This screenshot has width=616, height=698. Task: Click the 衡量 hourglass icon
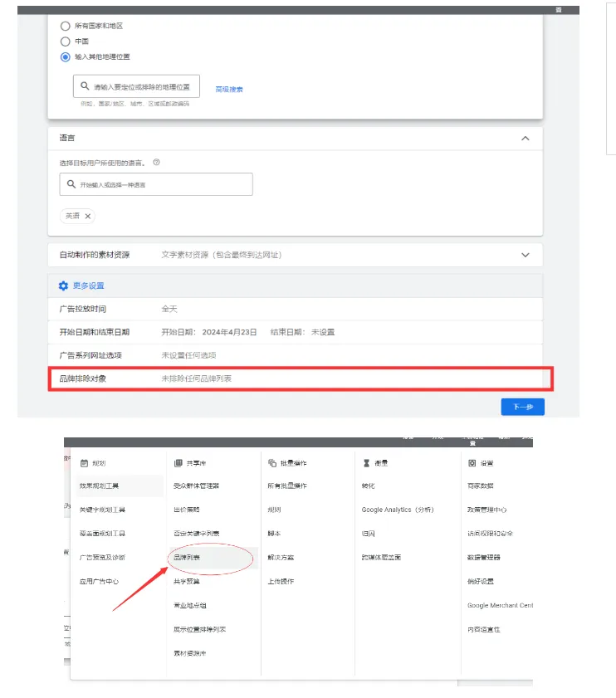(366, 463)
